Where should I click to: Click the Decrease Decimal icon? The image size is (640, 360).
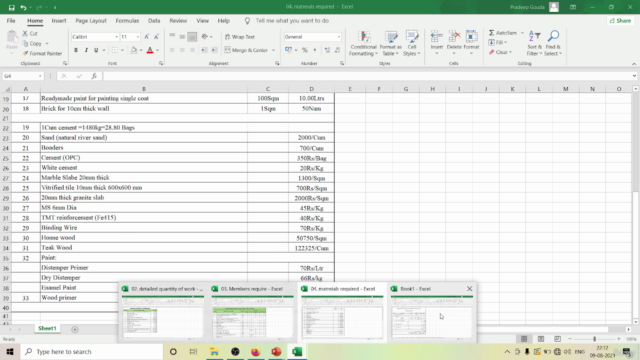click(337, 50)
